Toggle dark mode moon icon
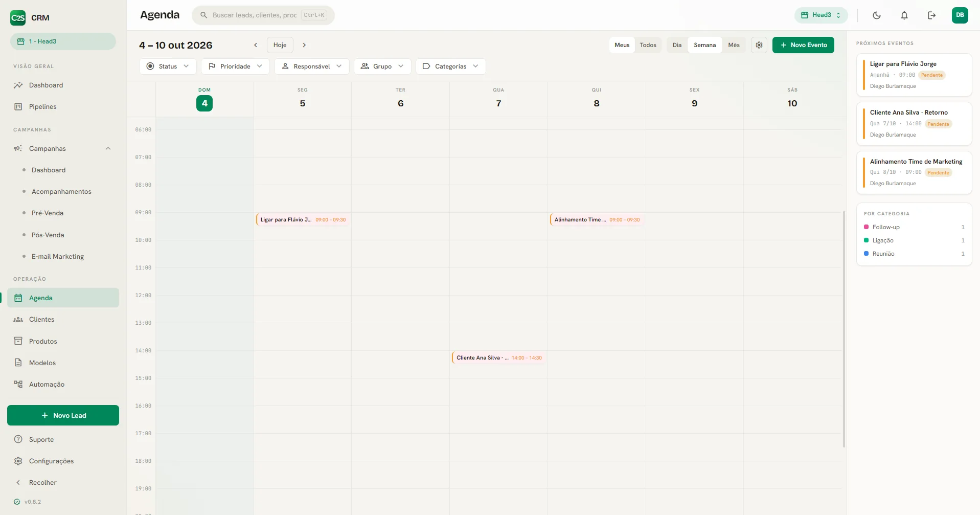980x515 pixels. click(x=877, y=15)
